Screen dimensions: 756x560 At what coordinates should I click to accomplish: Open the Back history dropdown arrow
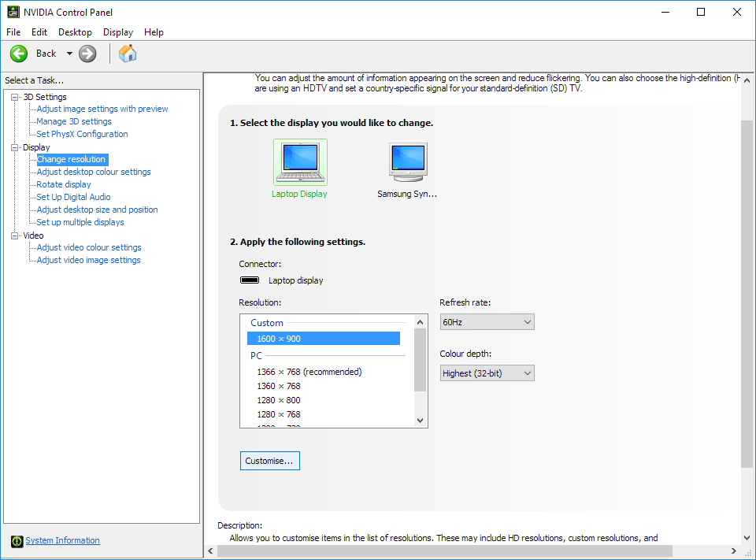pos(69,54)
